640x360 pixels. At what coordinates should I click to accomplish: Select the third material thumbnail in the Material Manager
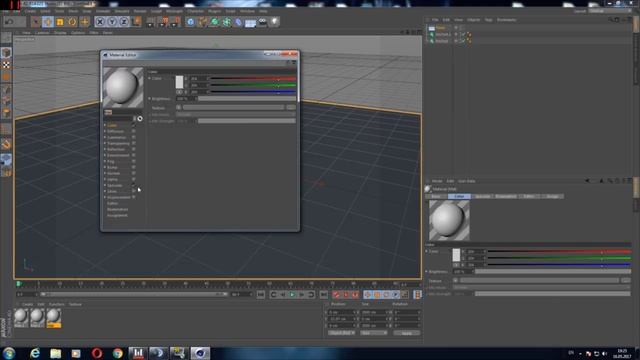(x=53, y=318)
